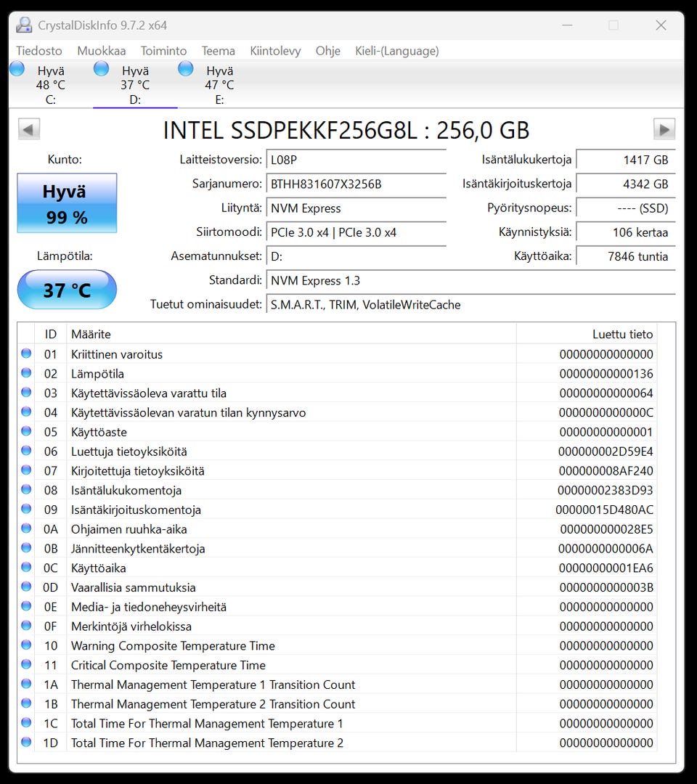The width and height of the screenshot is (697, 784).
Task: Click power-on count 106 kertaa
Action: click(x=626, y=232)
